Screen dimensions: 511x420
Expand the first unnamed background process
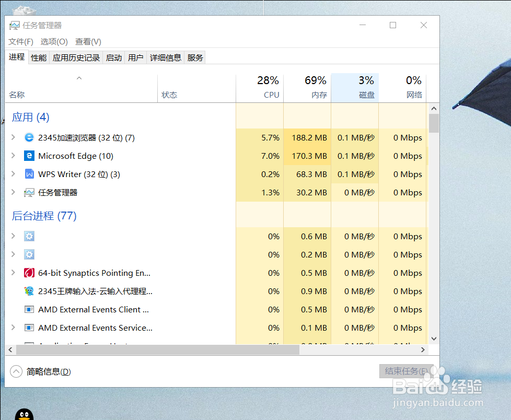[x=13, y=236]
